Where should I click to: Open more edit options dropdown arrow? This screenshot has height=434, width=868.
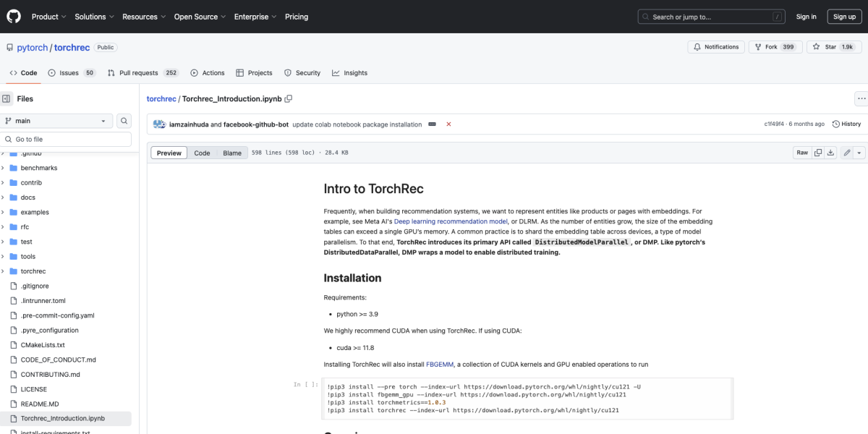[x=859, y=153]
